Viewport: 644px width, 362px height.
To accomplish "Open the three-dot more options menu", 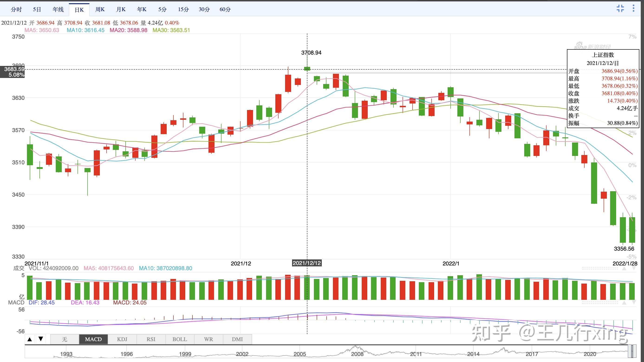I will (633, 8).
